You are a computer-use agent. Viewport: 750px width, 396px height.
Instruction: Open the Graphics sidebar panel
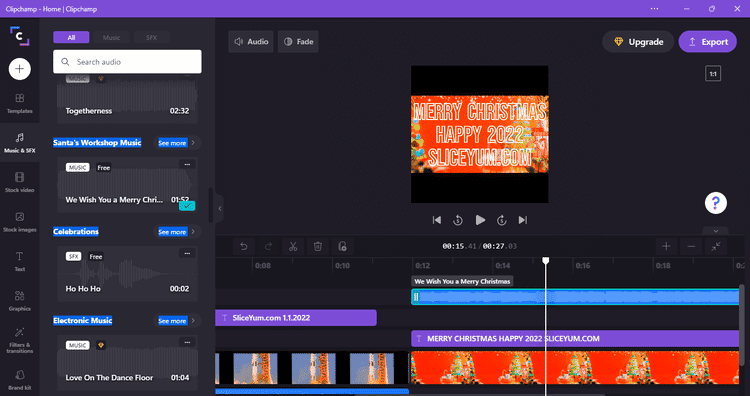click(20, 301)
